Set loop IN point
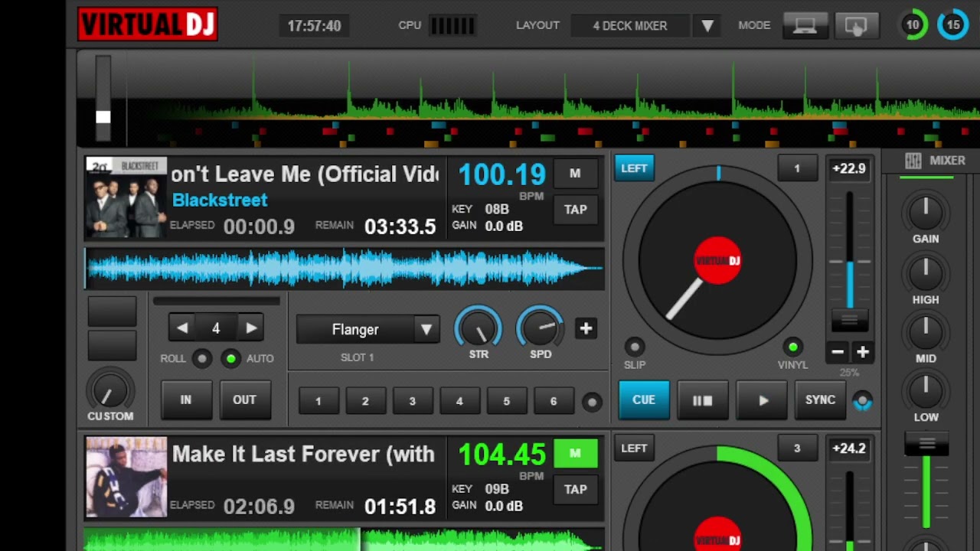This screenshot has height=551, width=980. (185, 399)
